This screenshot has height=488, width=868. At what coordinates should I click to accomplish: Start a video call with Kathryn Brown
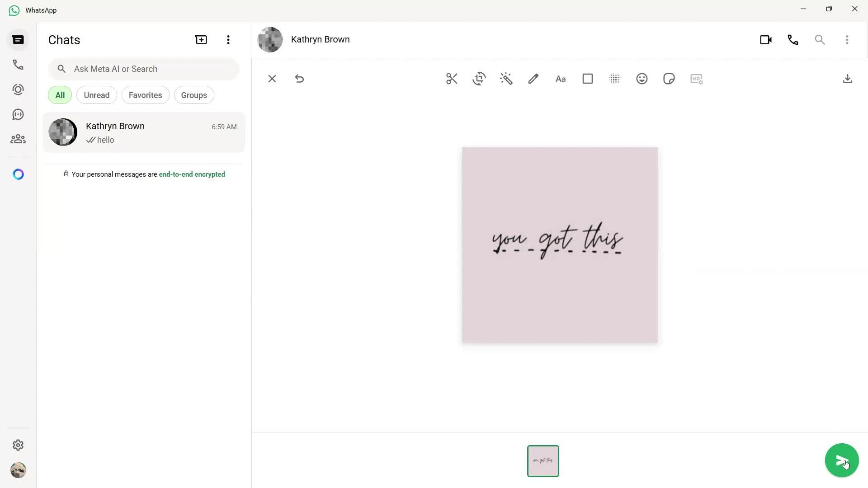[766, 39]
